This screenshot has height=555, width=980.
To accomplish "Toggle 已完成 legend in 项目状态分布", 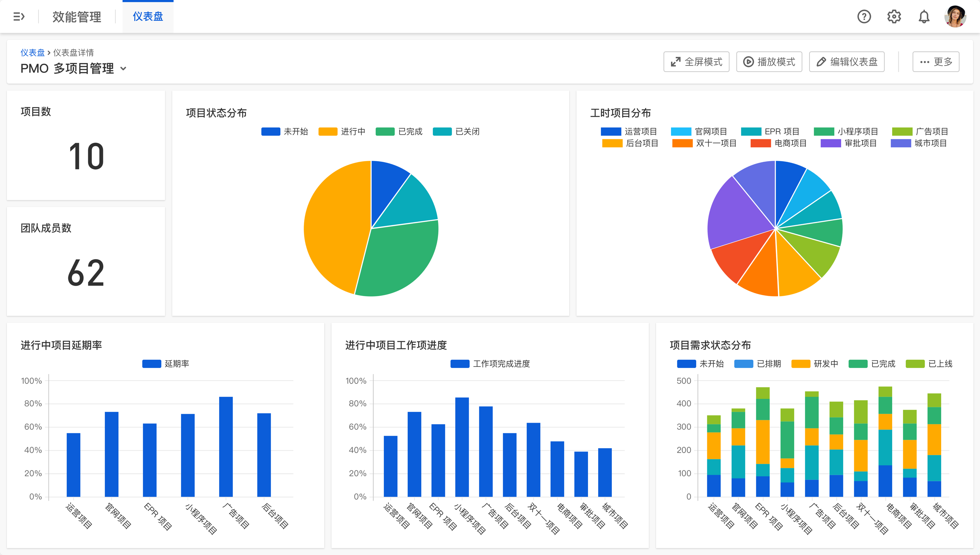I will 399,131.
